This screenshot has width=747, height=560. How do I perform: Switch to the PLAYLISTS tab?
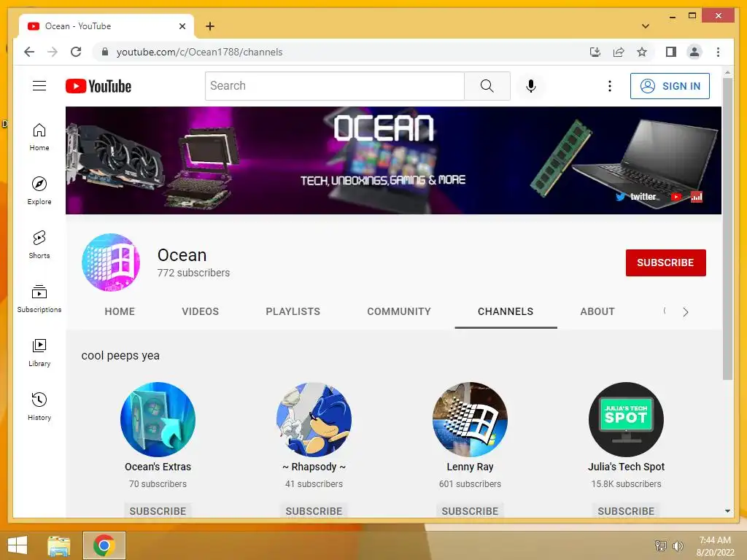click(x=293, y=311)
